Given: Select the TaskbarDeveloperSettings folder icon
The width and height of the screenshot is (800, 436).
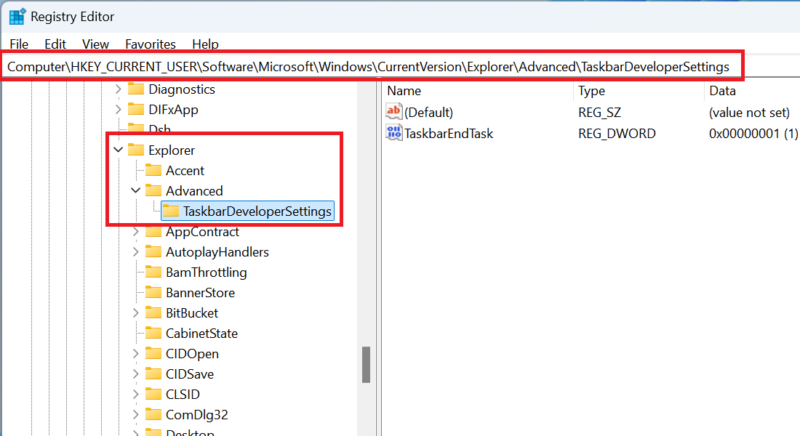Looking at the screenshot, I should (x=171, y=211).
